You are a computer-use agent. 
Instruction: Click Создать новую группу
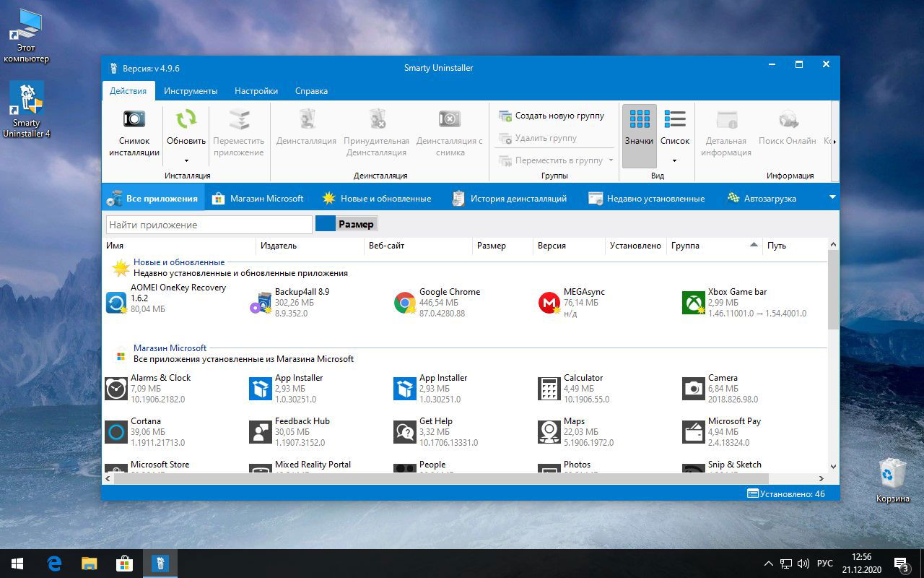pyautogui.click(x=552, y=116)
